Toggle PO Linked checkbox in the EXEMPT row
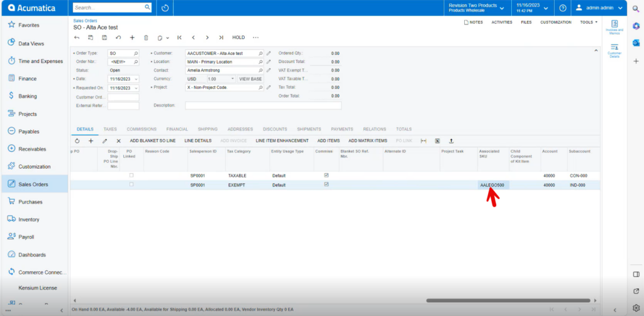The image size is (644, 316). point(131,184)
